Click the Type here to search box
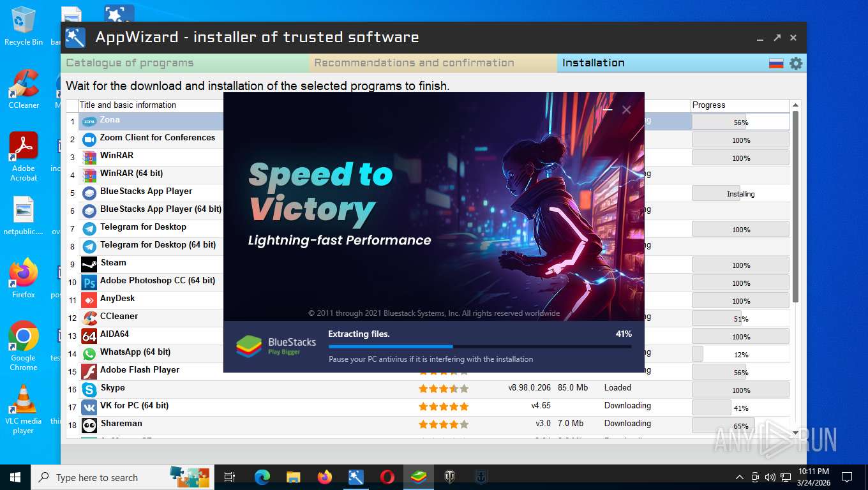Screen dimensions: 868x490 (123, 477)
